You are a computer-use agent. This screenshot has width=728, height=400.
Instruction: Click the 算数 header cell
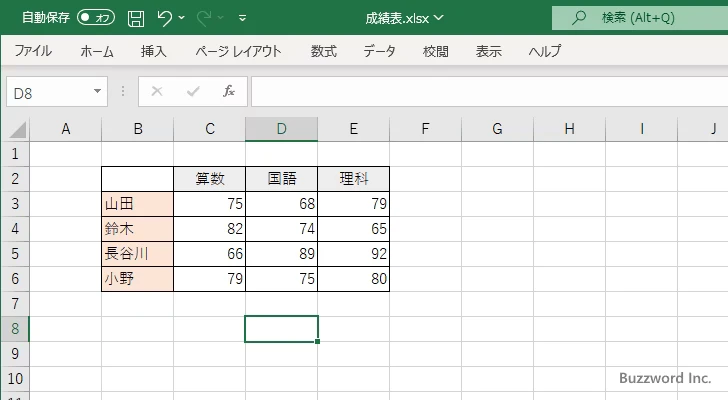209,179
